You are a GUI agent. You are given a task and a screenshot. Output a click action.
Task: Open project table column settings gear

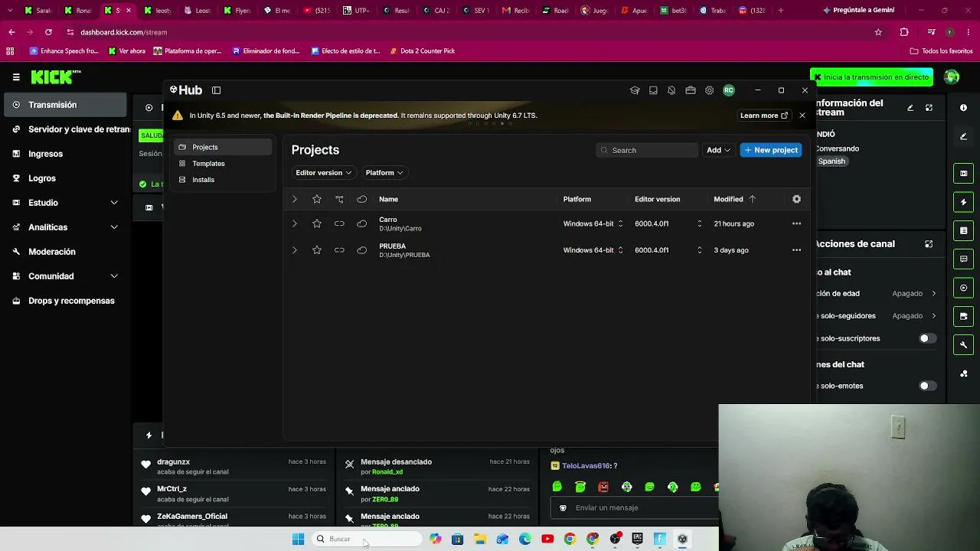point(796,199)
